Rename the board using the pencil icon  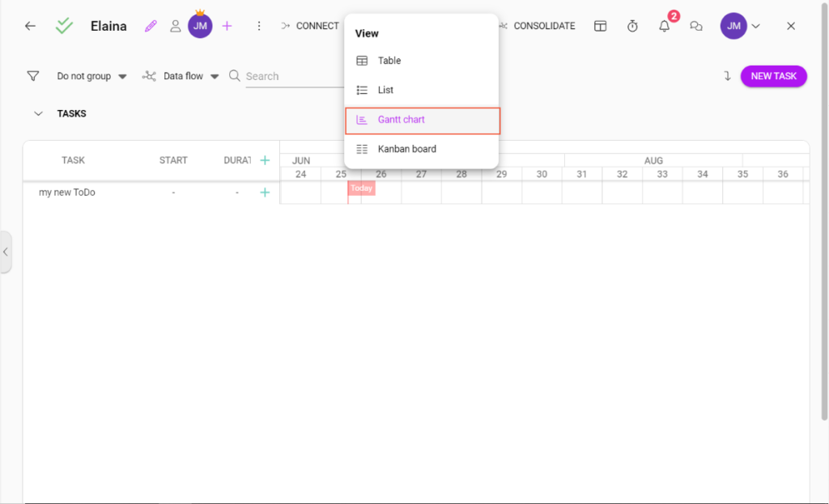click(x=151, y=25)
